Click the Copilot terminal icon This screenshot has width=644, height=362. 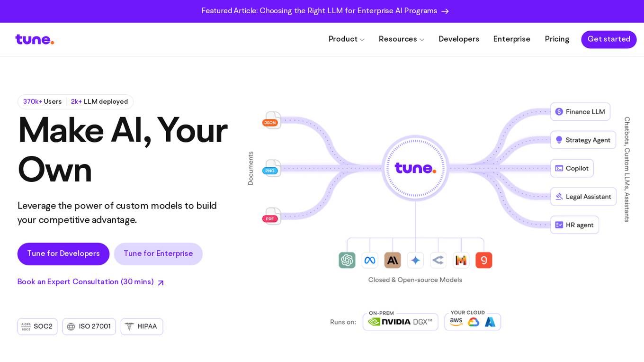point(559,168)
